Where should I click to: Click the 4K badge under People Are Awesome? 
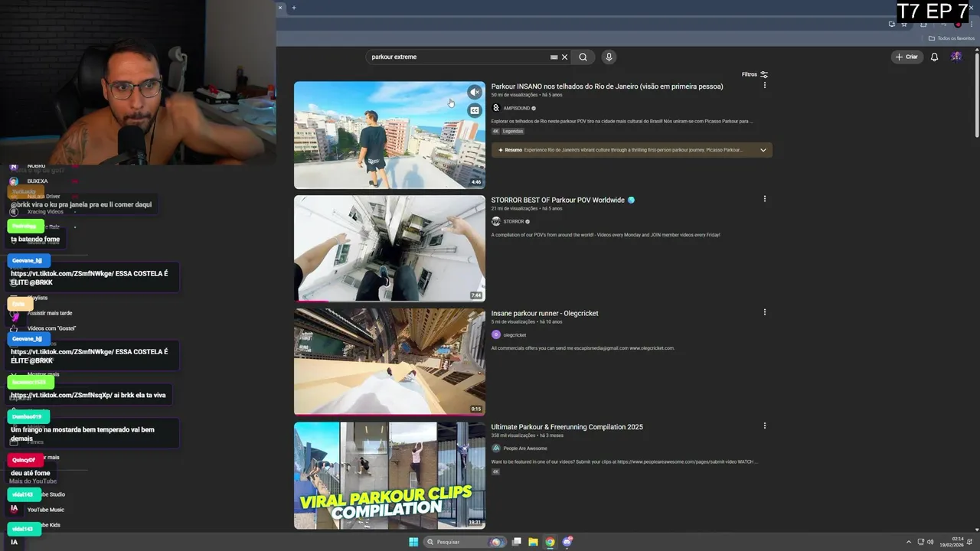(495, 471)
